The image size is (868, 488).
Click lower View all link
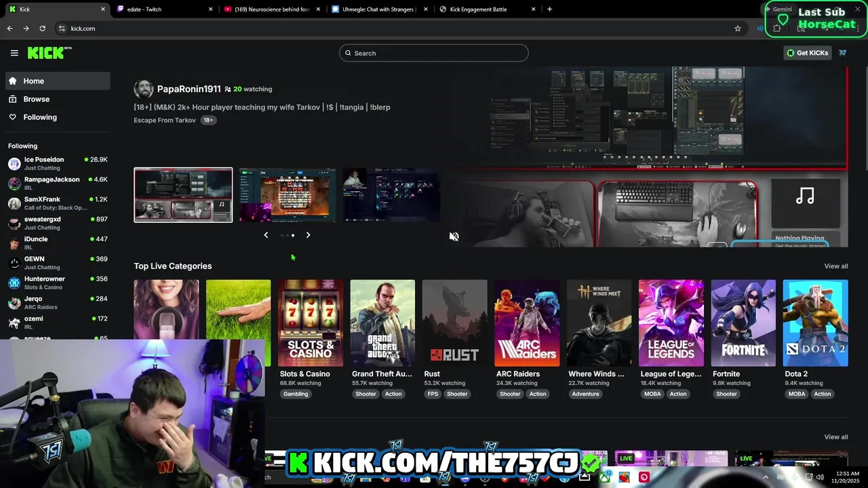pyautogui.click(x=835, y=437)
